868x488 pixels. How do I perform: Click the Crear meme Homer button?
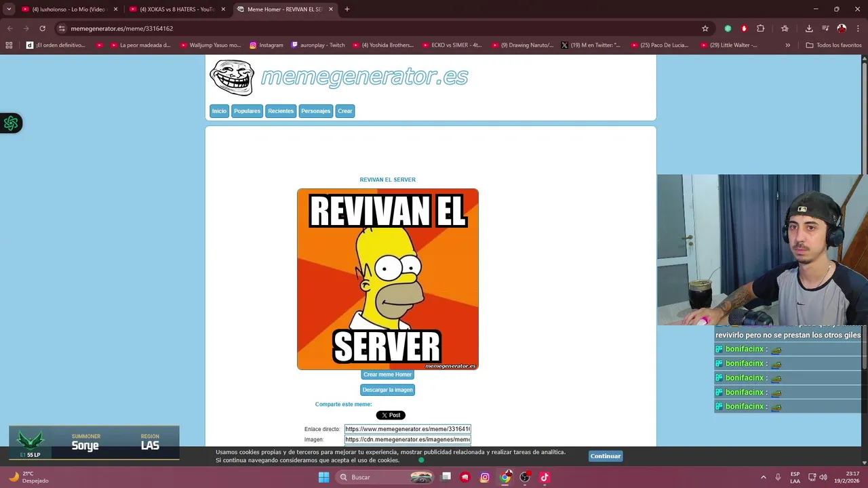coord(387,374)
